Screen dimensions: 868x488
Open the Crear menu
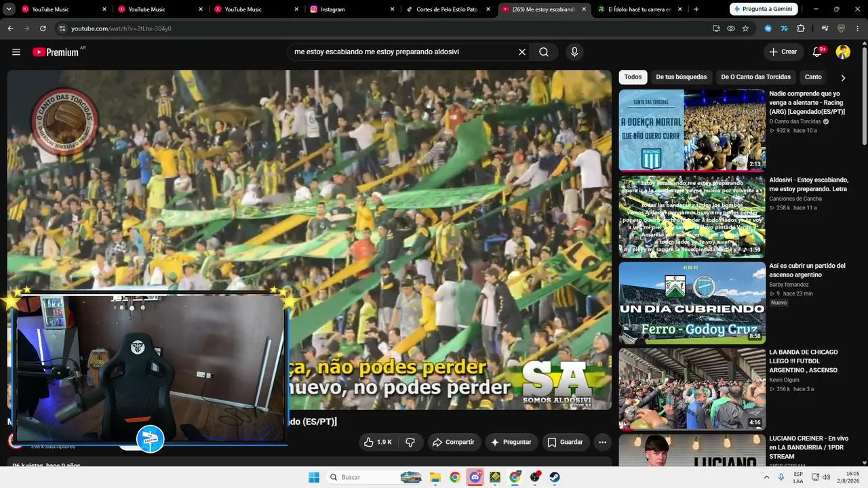coord(783,52)
